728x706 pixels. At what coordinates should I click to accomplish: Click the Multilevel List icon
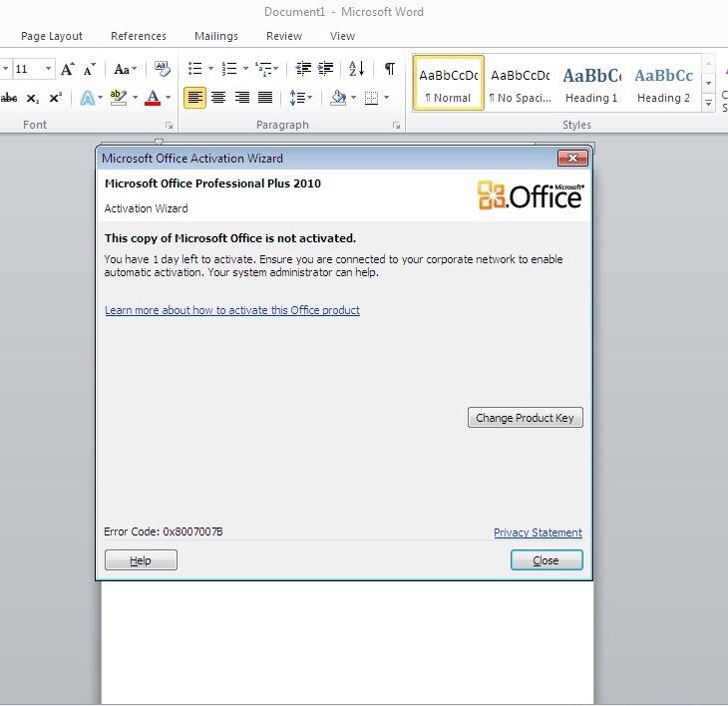pyautogui.click(x=263, y=69)
